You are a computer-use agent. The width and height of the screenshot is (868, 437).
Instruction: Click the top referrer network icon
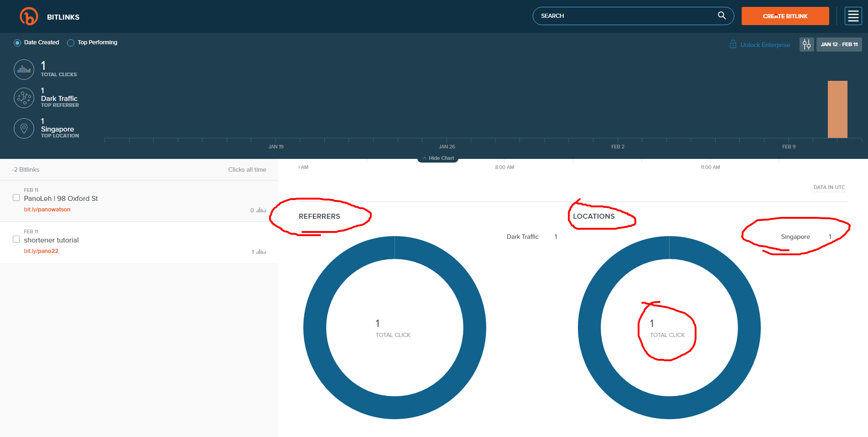(x=24, y=98)
